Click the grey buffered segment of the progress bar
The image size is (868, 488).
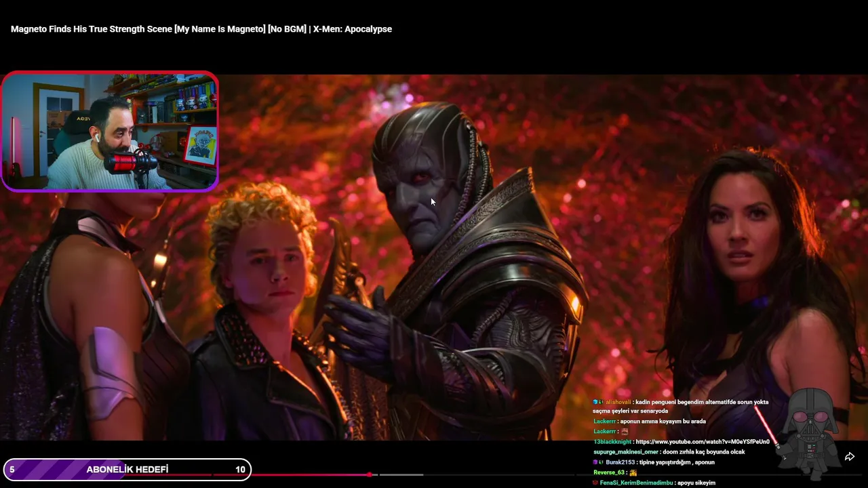click(x=400, y=474)
